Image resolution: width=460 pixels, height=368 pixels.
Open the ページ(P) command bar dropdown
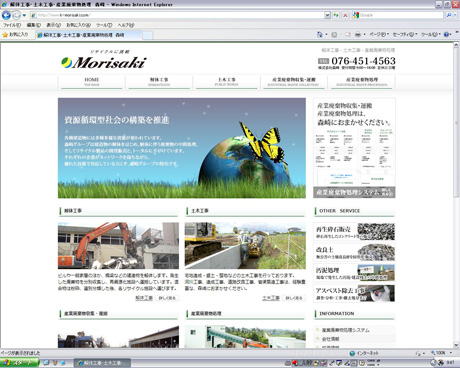[x=379, y=34]
